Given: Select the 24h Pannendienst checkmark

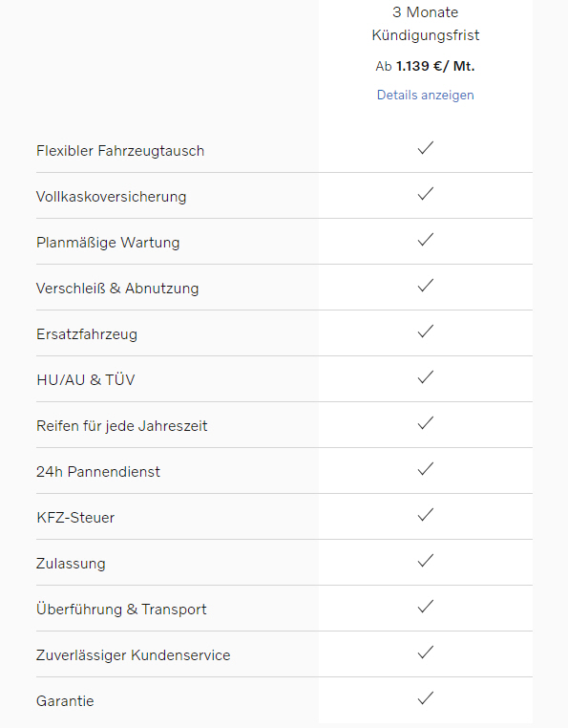Looking at the screenshot, I should click(426, 469).
